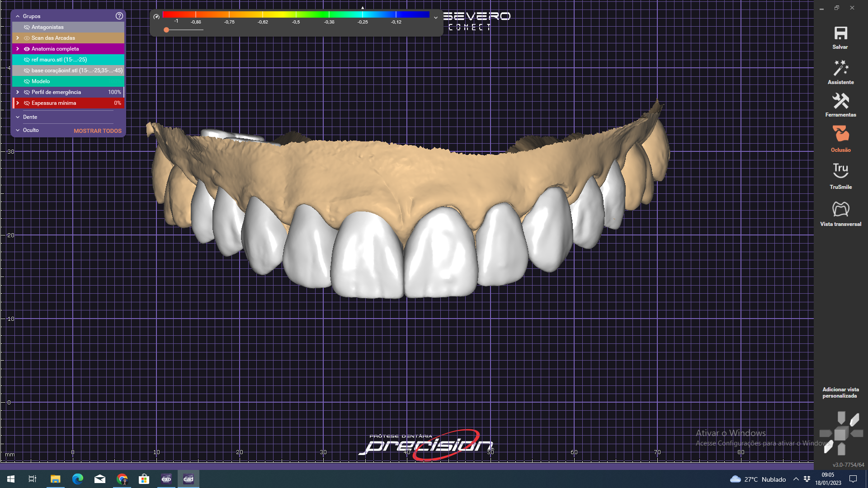868x488 pixels.
Task: Collapse the Dente section
Action: click(x=18, y=117)
